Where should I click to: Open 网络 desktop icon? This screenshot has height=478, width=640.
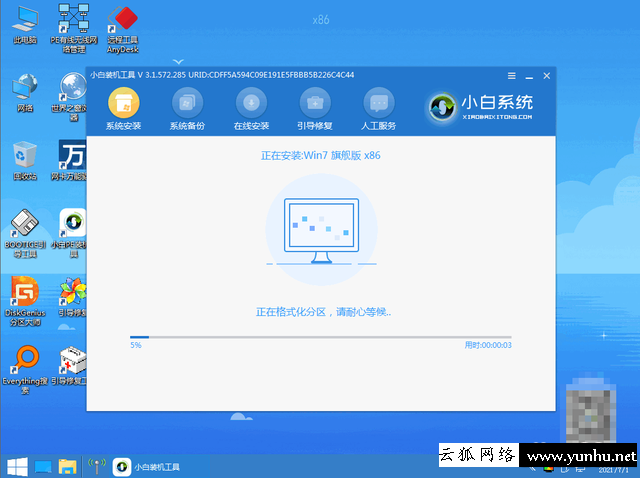tap(25, 93)
